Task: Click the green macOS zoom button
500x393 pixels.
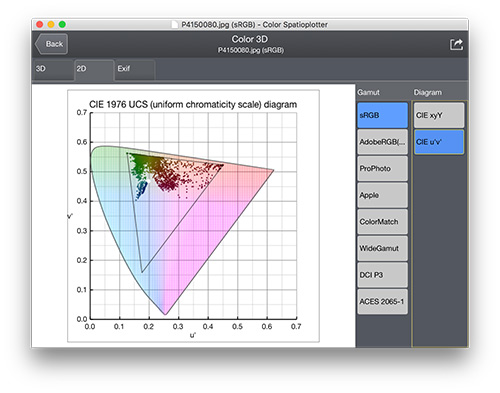Action: point(62,24)
